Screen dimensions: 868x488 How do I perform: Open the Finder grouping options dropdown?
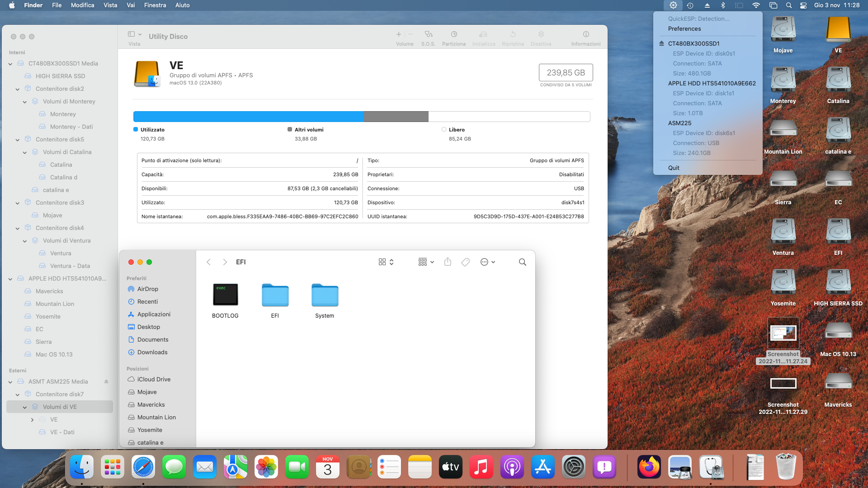pos(426,262)
